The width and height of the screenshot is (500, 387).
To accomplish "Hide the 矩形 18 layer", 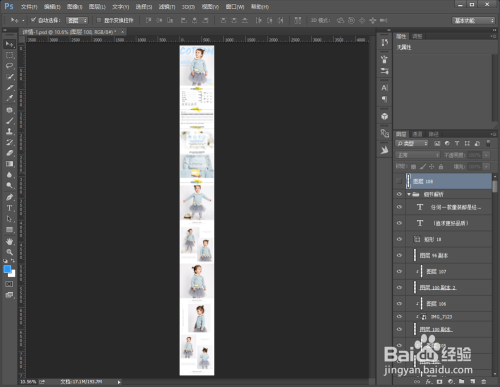I will point(399,239).
